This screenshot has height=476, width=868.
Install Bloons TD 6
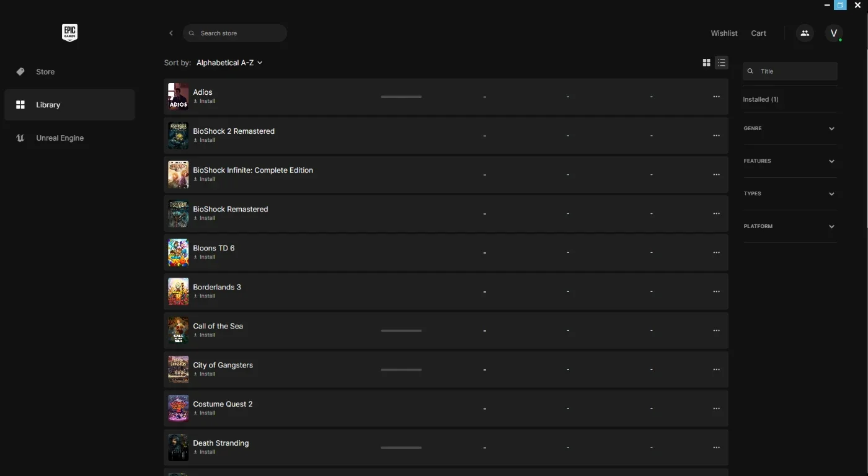(x=205, y=257)
